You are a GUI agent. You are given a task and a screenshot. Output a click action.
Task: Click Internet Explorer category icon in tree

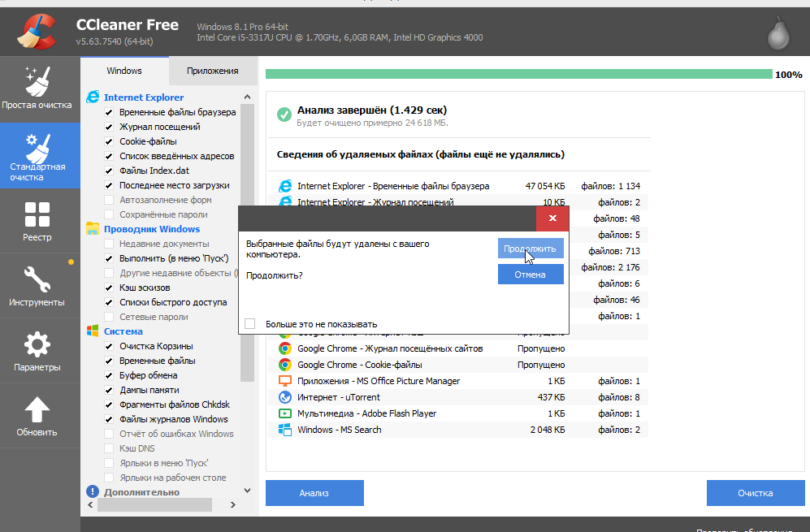(x=93, y=97)
